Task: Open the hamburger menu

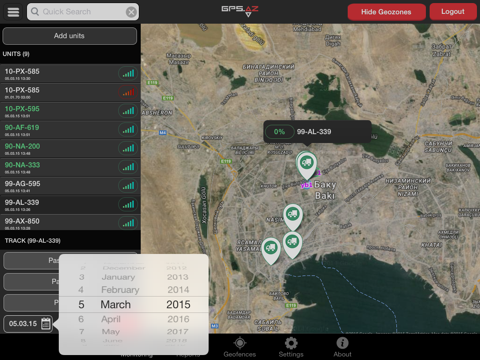Action: pos(13,12)
